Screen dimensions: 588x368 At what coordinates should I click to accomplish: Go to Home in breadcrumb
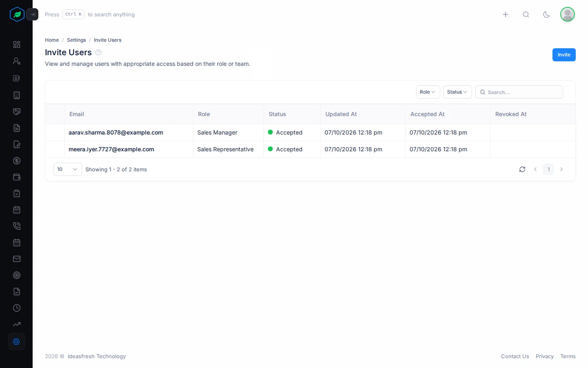pyautogui.click(x=52, y=40)
